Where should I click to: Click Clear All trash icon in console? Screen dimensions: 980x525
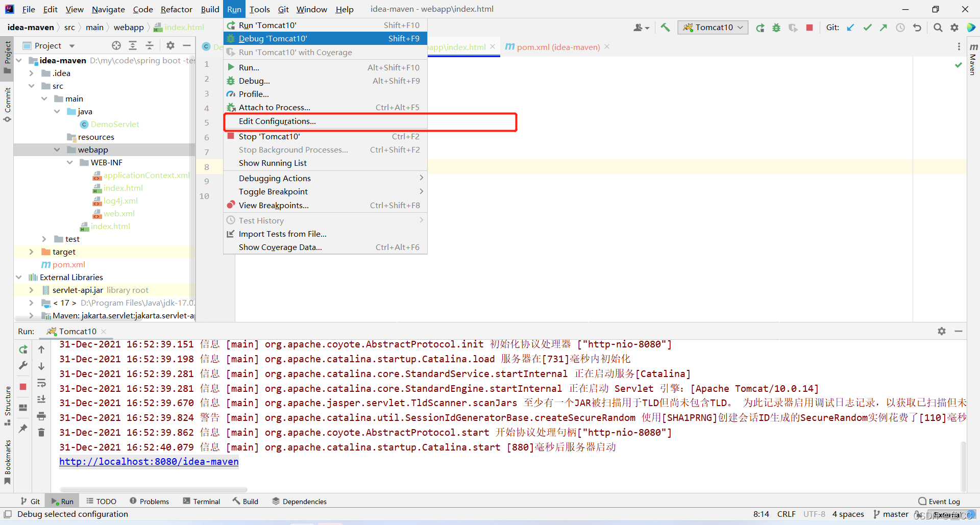(41, 432)
